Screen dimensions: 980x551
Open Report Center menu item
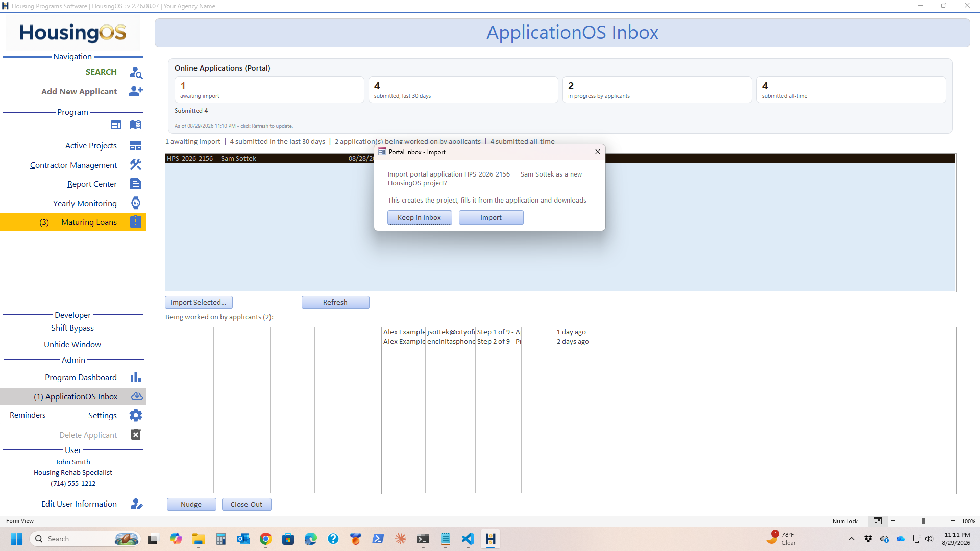[x=92, y=184]
